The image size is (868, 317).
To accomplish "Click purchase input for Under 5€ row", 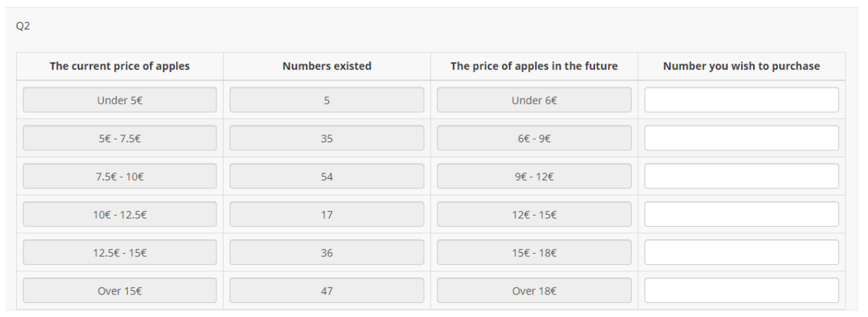I will coord(741,100).
